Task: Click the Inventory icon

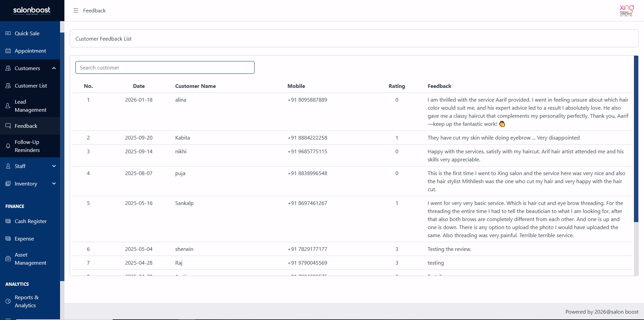Action: coord(8,183)
